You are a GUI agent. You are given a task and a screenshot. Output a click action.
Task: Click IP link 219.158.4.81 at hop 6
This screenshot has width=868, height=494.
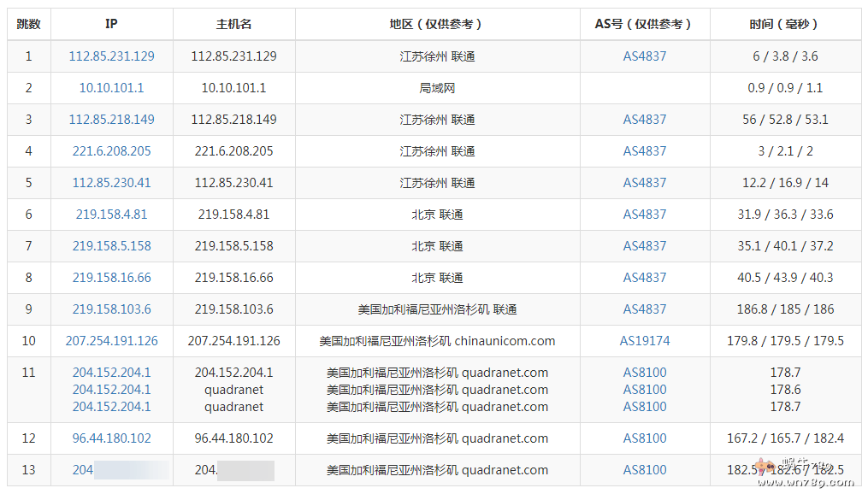[111, 214]
